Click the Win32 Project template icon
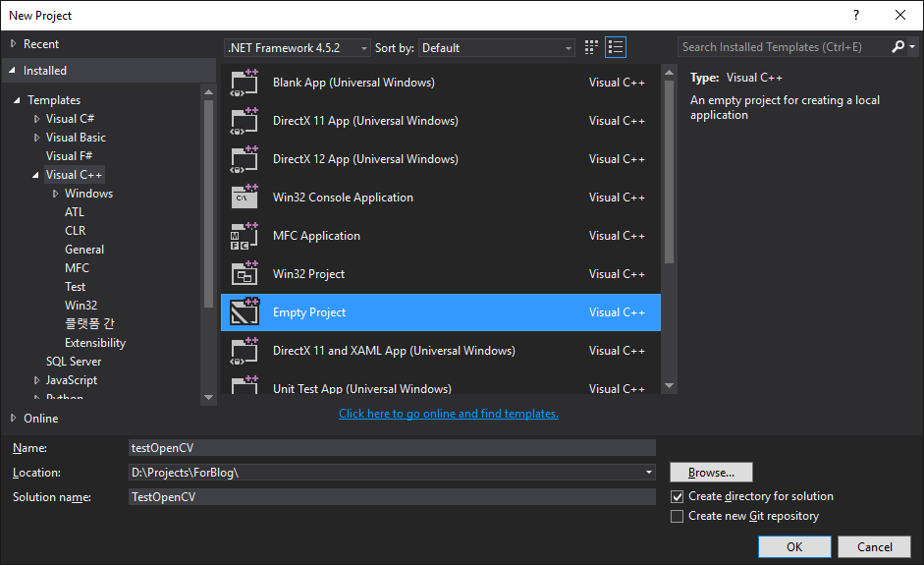Screen dimensions: 924x565 244,273
